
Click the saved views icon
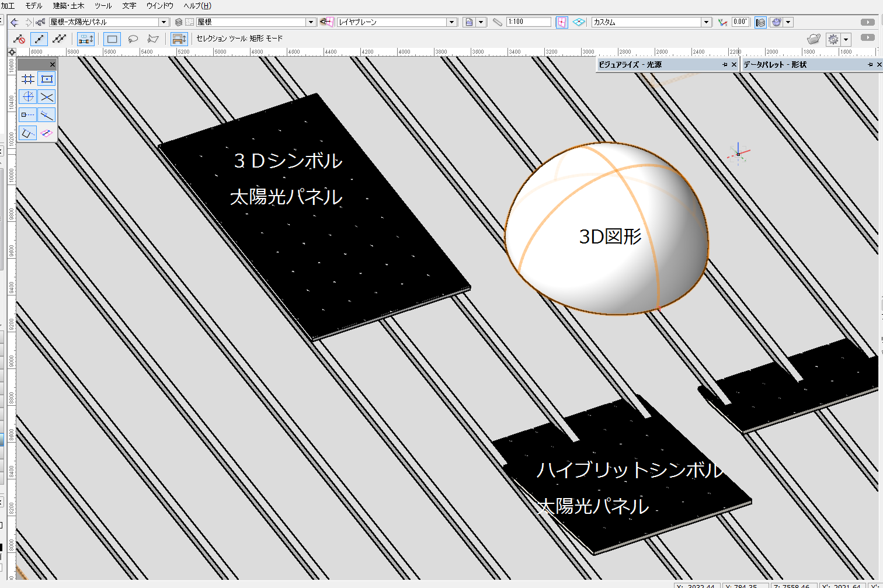(x=469, y=22)
